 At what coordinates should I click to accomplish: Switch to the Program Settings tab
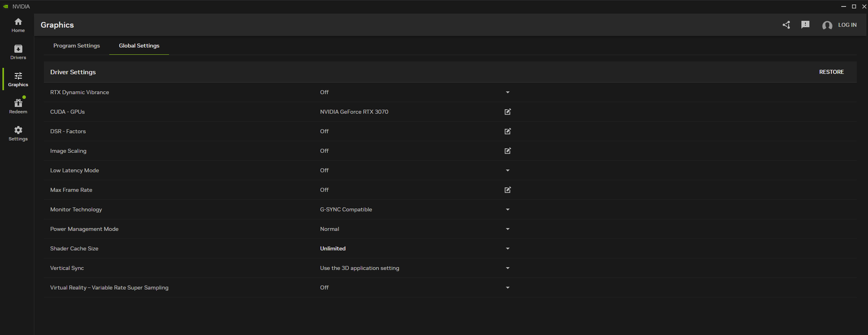coord(76,46)
